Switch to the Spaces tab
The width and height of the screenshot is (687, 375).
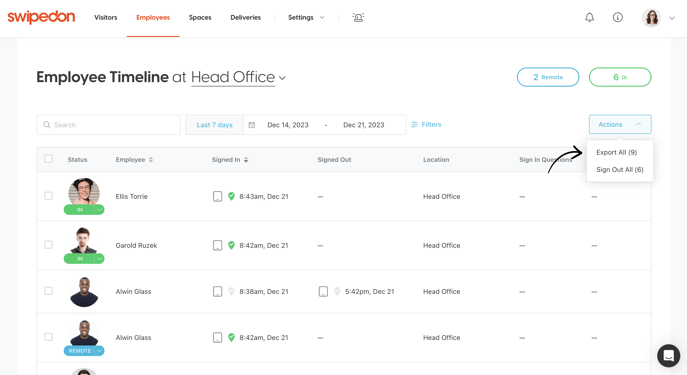[x=200, y=18]
